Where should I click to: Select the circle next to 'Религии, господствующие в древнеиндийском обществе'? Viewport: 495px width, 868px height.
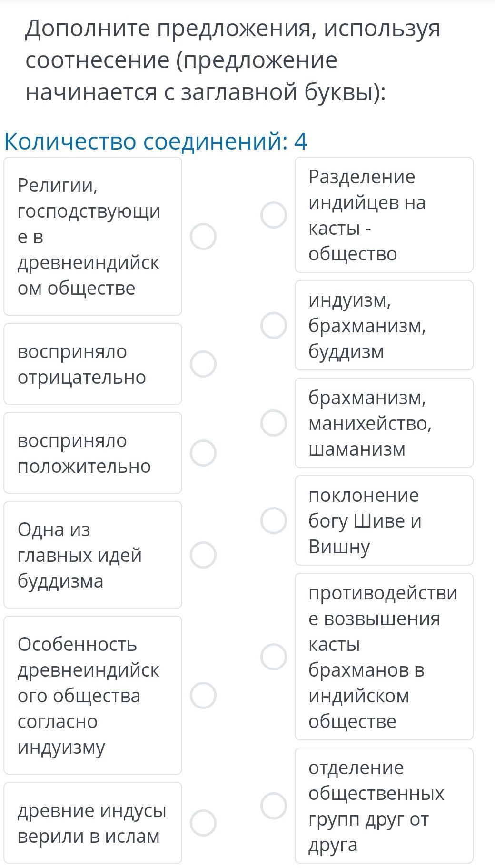(x=203, y=236)
